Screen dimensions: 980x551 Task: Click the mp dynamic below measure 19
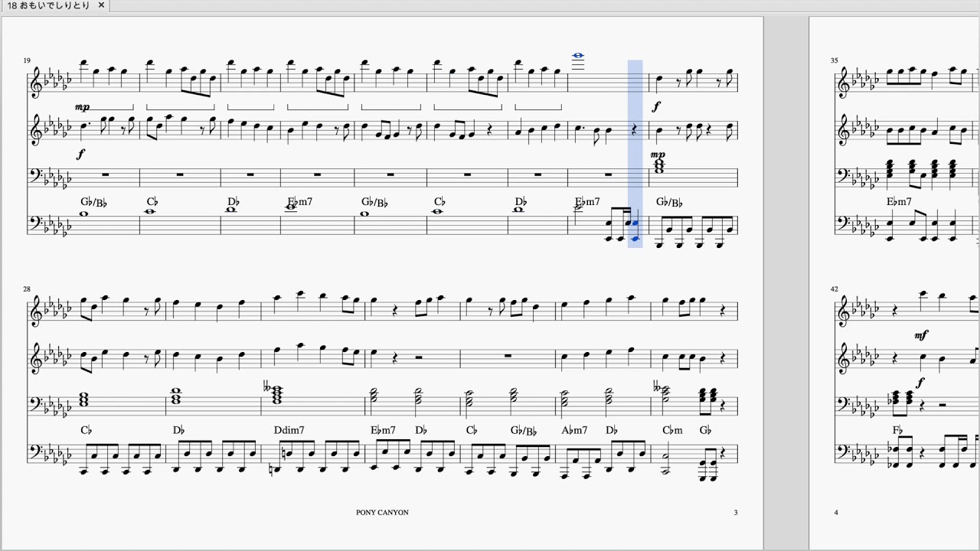click(x=82, y=107)
